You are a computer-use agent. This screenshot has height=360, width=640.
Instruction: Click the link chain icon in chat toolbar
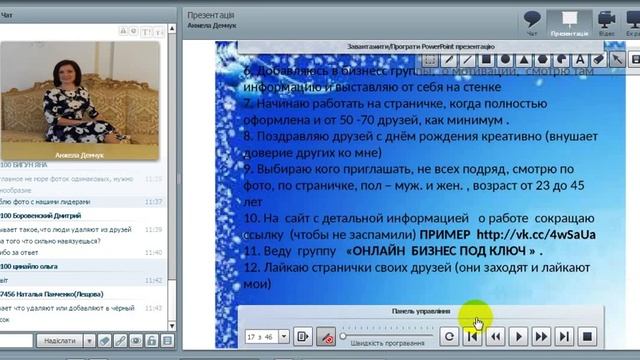120,340
